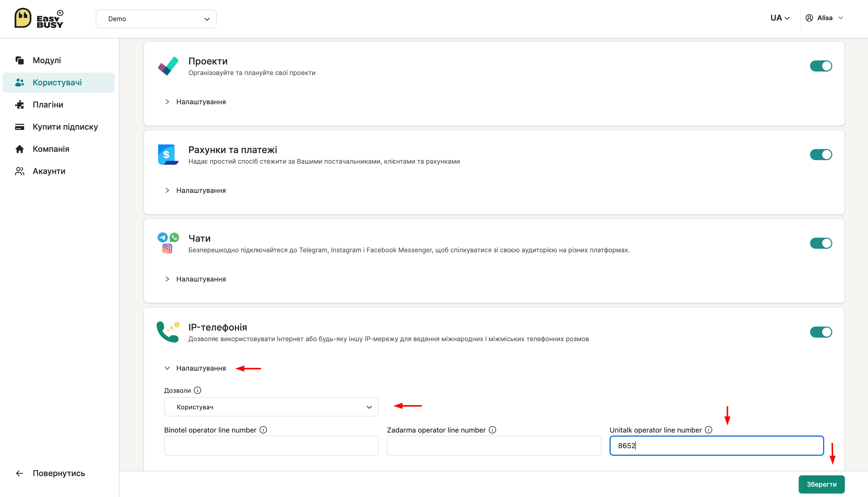Click the Зберегти button
Viewport: 868px width, 497px height.
tap(821, 484)
